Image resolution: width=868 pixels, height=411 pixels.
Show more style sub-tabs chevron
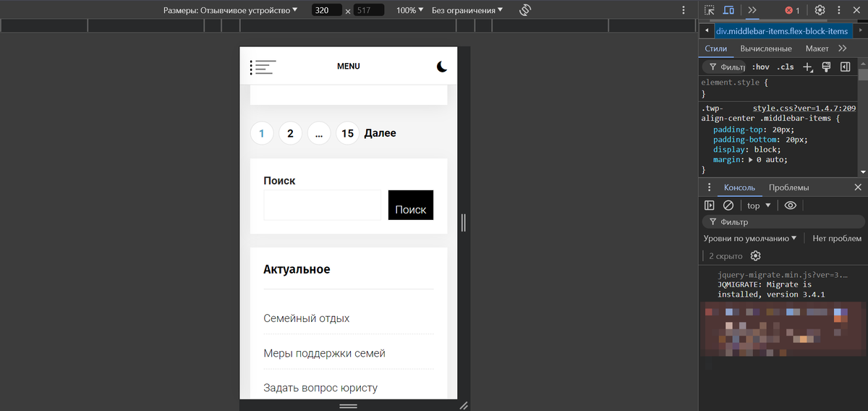pos(843,48)
